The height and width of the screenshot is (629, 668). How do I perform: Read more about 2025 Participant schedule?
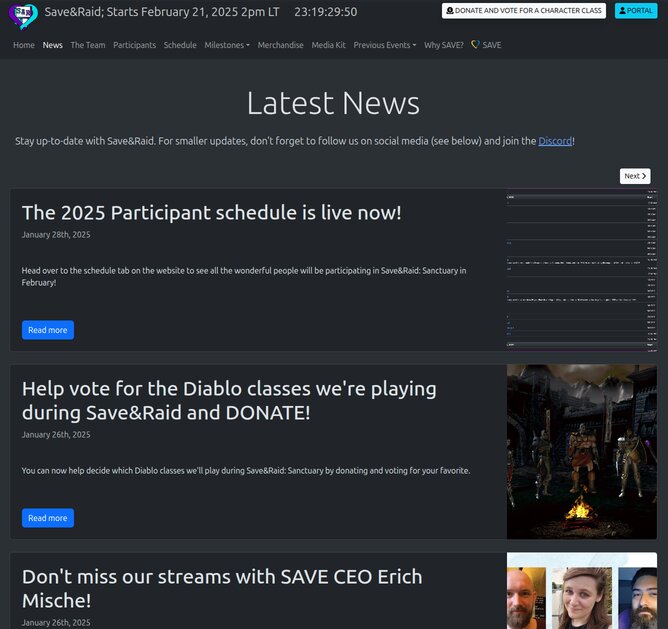click(48, 330)
